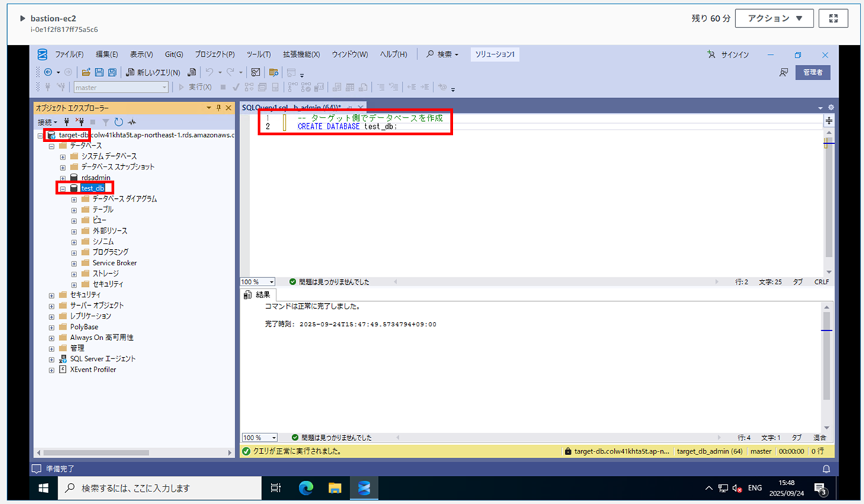Click the Object Explorer horizontal scrollbar
The image size is (864, 504).
click(134, 453)
